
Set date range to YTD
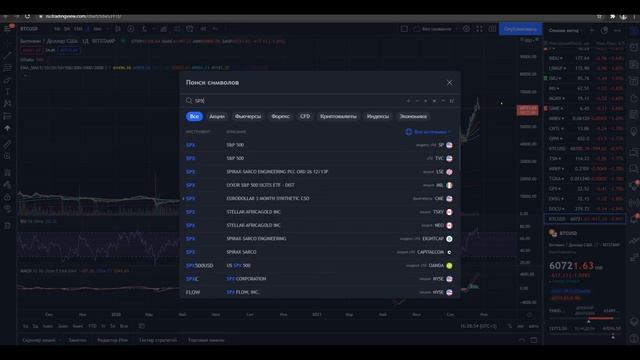[92, 326]
